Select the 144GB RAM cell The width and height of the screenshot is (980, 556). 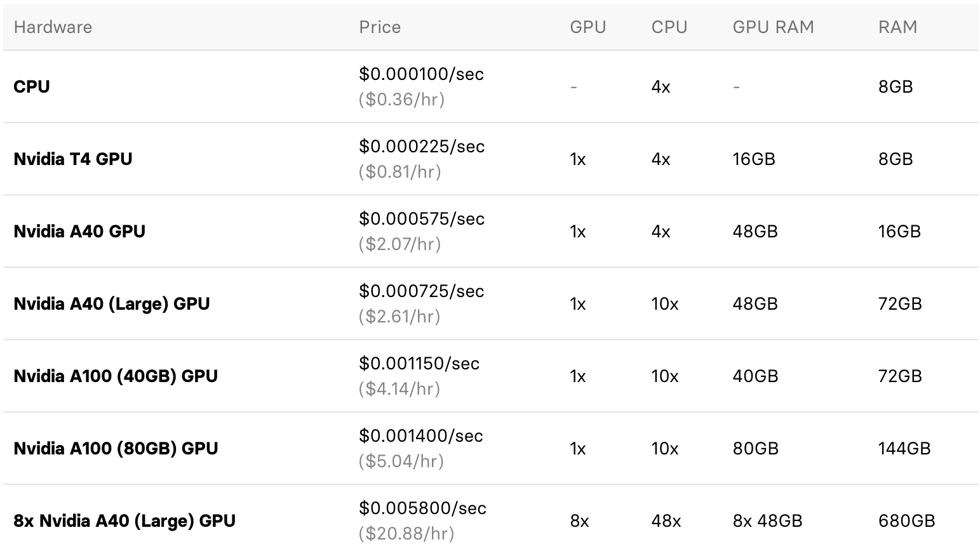904,449
